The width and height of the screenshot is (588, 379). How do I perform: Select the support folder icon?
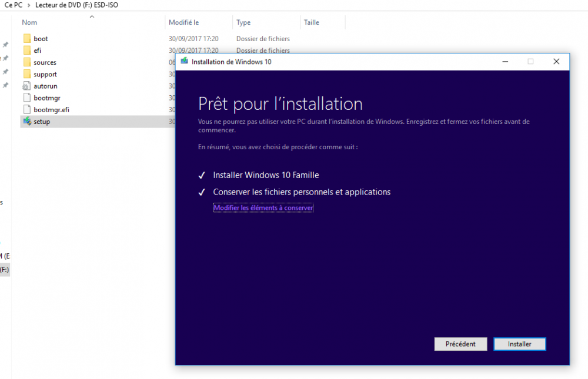tap(26, 74)
